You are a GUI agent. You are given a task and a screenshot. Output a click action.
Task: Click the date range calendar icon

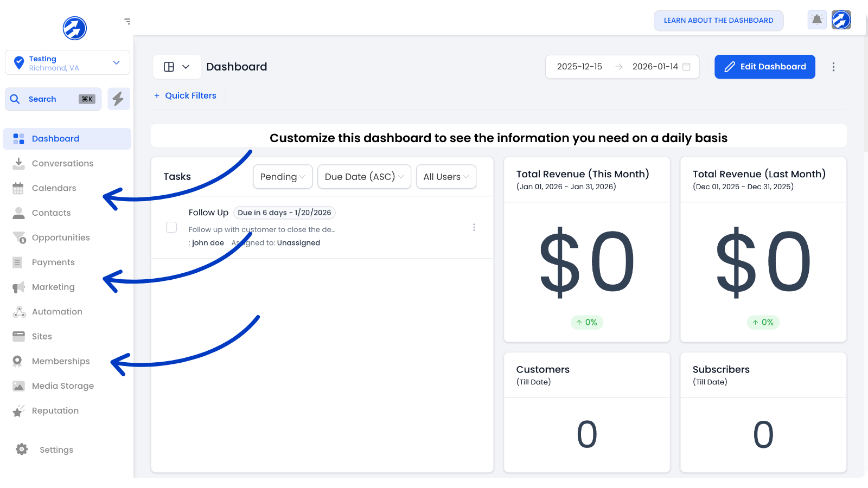(686, 67)
